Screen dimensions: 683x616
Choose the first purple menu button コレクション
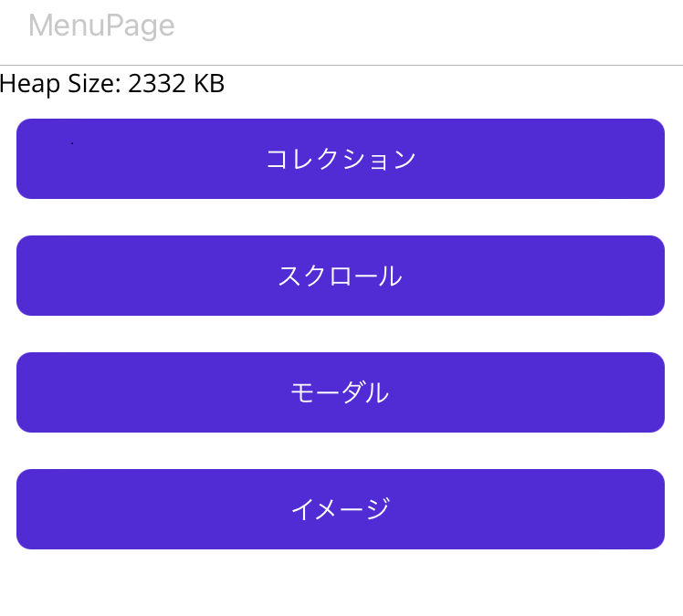(341, 159)
